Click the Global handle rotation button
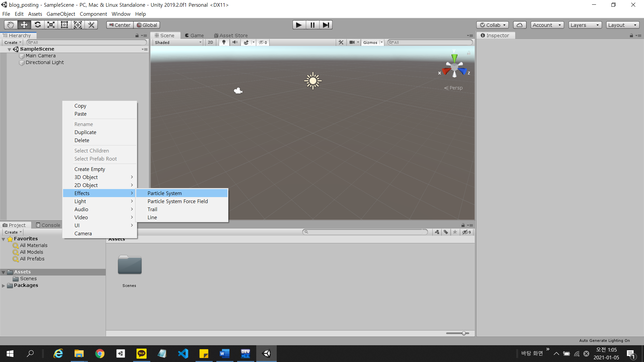The width and height of the screenshot is (644, 362). (147, 25)
